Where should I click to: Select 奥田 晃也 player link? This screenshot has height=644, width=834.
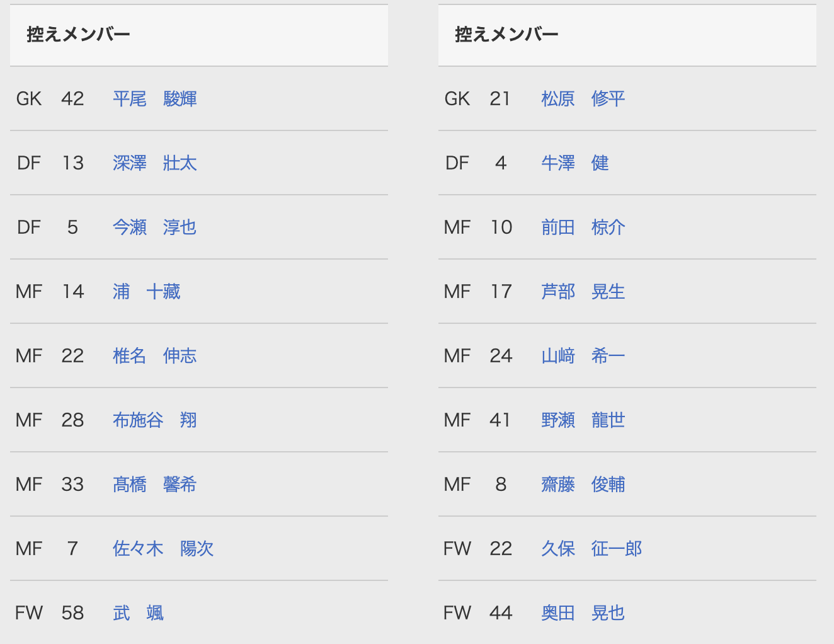click(583, 613)
